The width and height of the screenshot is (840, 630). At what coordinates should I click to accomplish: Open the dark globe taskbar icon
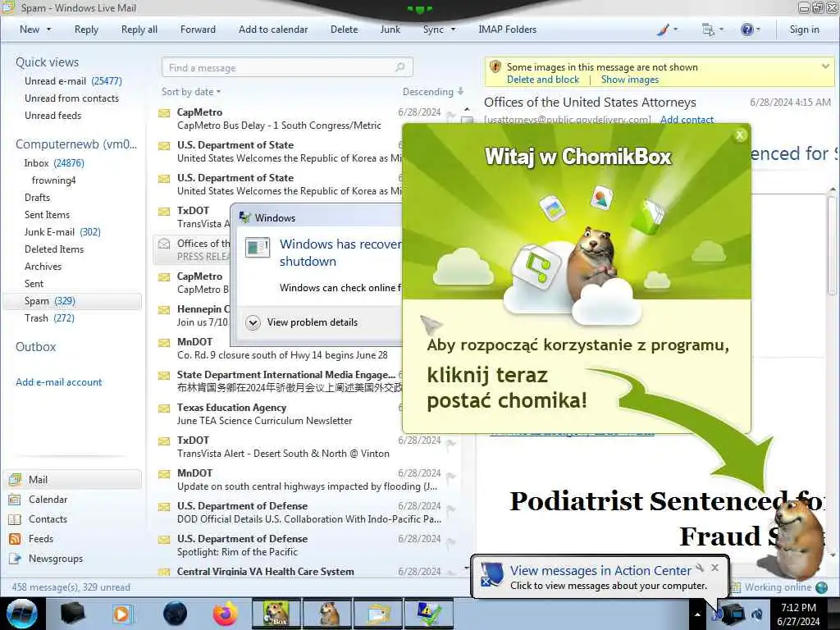(175, 614)
